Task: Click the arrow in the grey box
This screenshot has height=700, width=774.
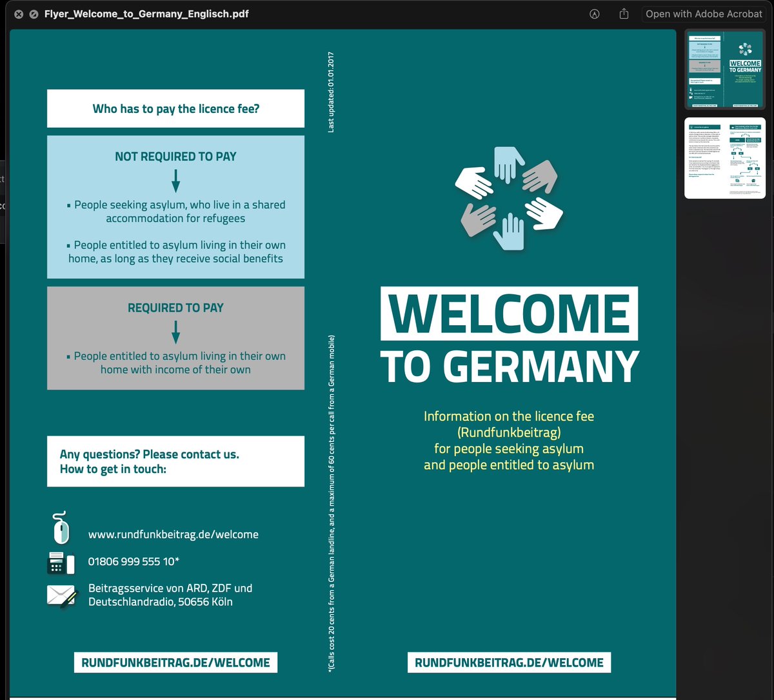Action: [175, 332]
